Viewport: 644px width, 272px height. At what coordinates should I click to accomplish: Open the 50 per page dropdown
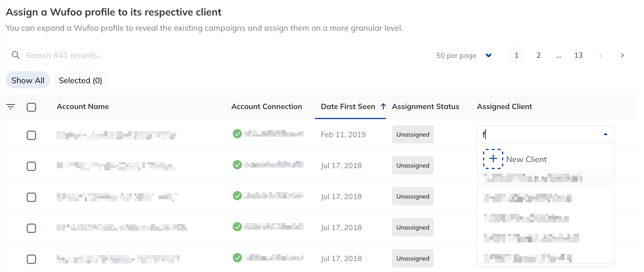point(464,55)
